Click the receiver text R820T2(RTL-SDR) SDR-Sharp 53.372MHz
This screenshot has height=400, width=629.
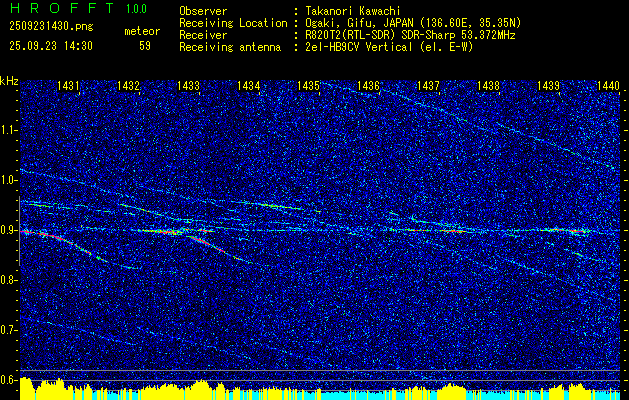click(x=410, y=35)
